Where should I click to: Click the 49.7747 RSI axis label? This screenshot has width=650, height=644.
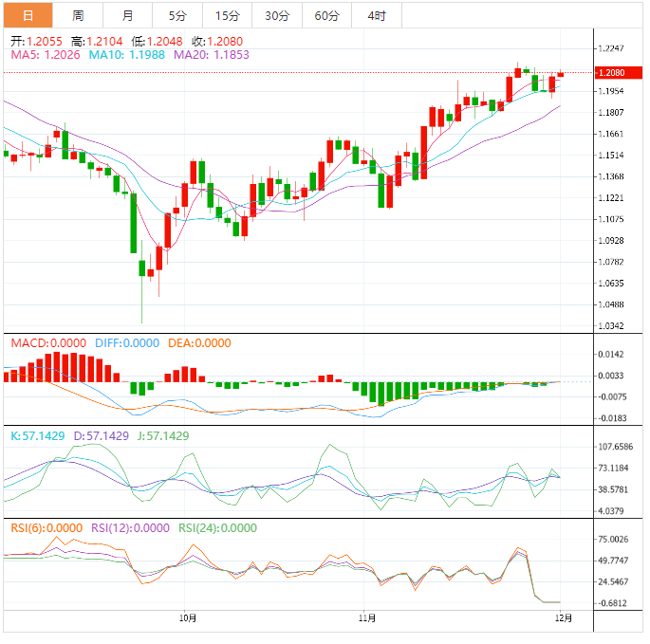613,561
